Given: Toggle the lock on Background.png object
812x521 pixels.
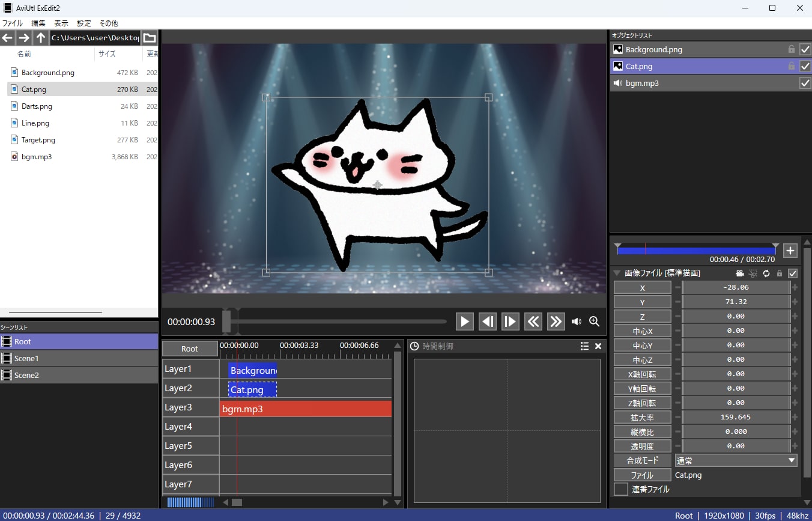Looking at the screenshot, I should point(792,49).
